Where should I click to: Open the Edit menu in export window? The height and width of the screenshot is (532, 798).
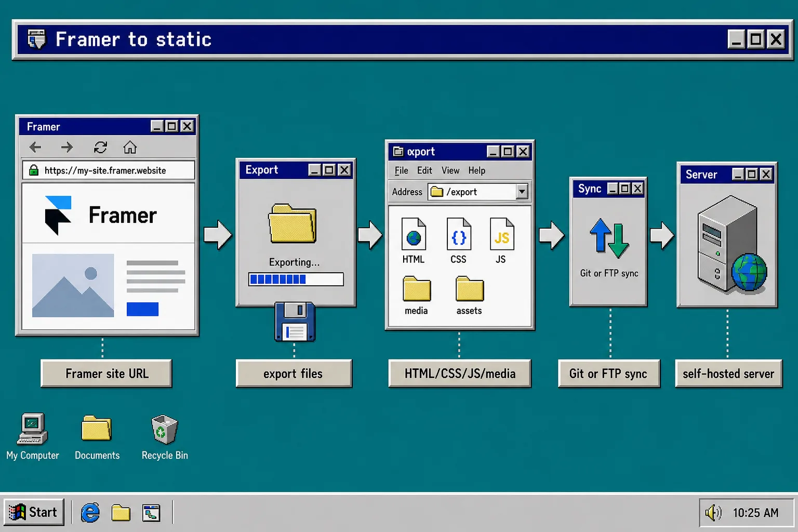pyautogui.click(x=424, y=170)
